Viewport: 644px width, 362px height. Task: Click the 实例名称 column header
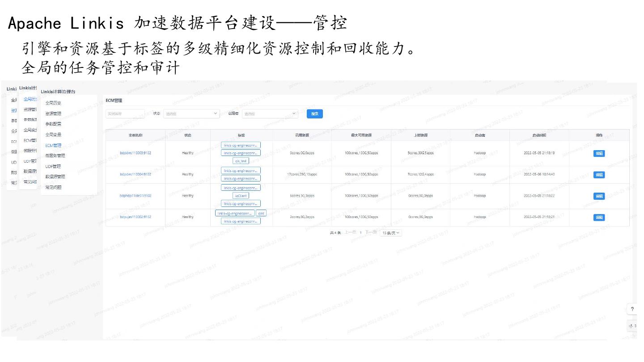click(136, 135)
